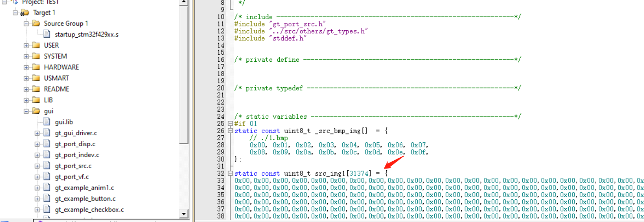Select gt_port_src.c file name
The width and height of the screenshot is (644, 222).
pos(73,166)
